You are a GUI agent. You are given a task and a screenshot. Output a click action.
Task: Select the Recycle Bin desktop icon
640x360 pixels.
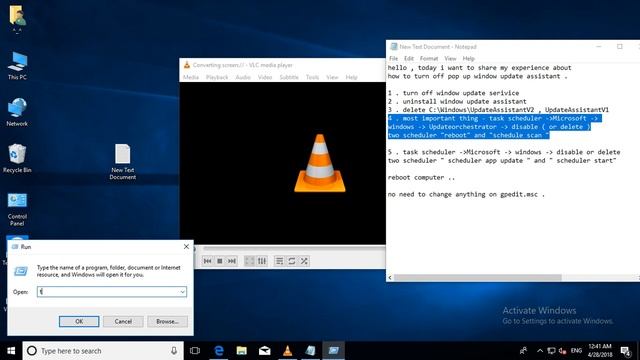(17, 158)
